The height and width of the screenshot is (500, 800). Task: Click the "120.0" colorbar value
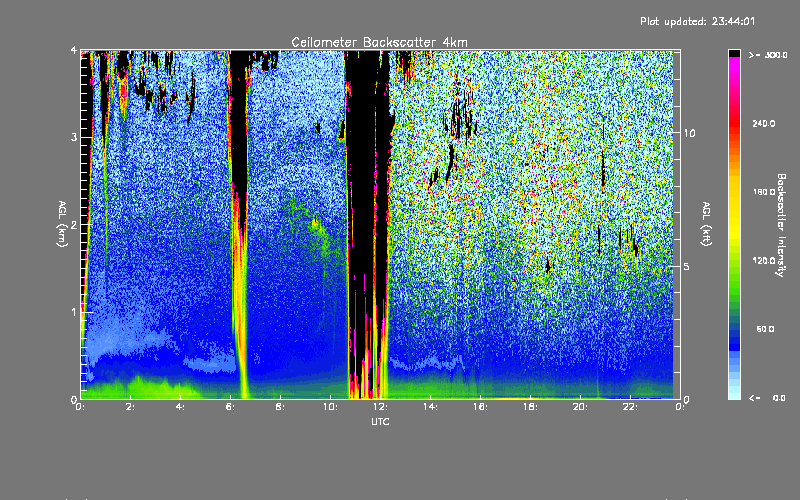pyautogui.click(x=764, y=260)
